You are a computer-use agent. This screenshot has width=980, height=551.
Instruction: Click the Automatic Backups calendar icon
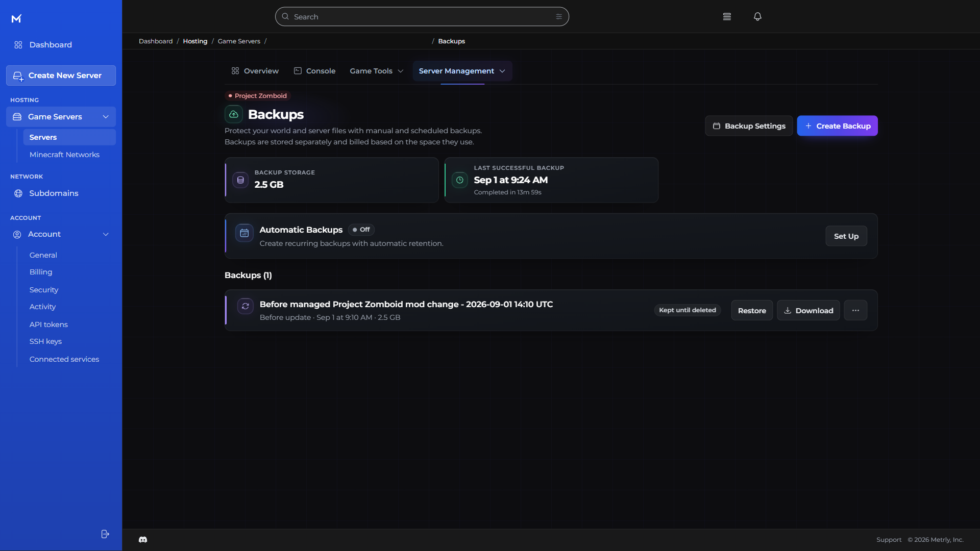point(244,233)
